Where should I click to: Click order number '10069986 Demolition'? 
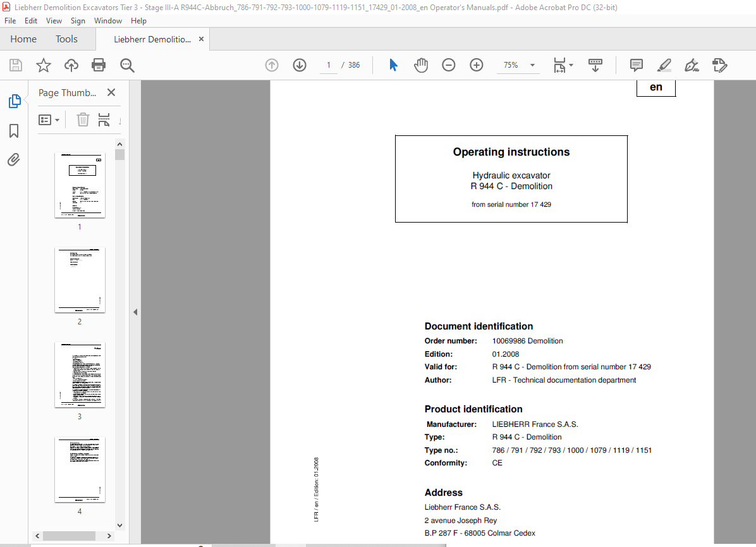pyautogui.click(x=527, y=341)
